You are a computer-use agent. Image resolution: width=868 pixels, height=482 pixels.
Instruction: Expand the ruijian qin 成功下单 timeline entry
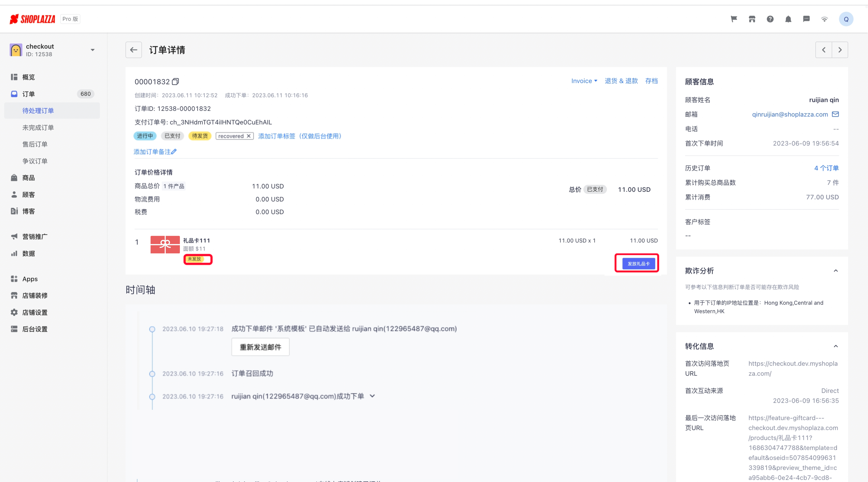[x=372, y=396]
